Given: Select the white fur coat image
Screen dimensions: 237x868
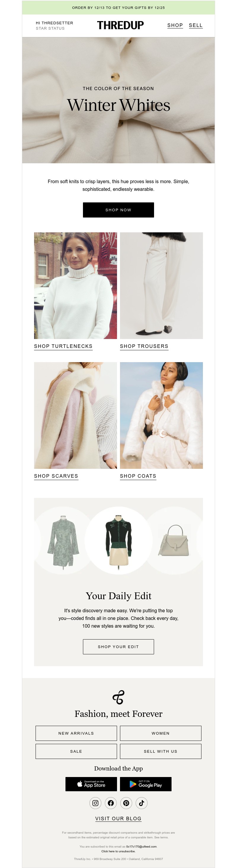Looking at the screenshot, I should (161, 415).
